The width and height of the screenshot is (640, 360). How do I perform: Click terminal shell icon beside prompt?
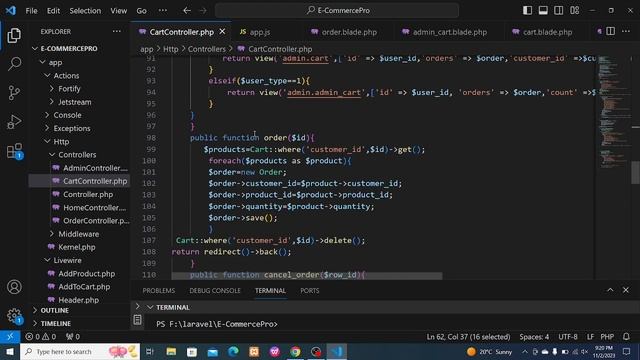pyautogui.click(x=138, y=320)
